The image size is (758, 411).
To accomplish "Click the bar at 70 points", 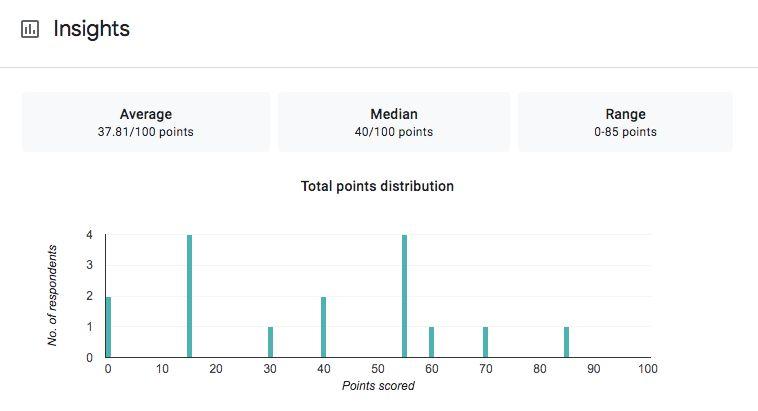I will [x=485, y=342].
